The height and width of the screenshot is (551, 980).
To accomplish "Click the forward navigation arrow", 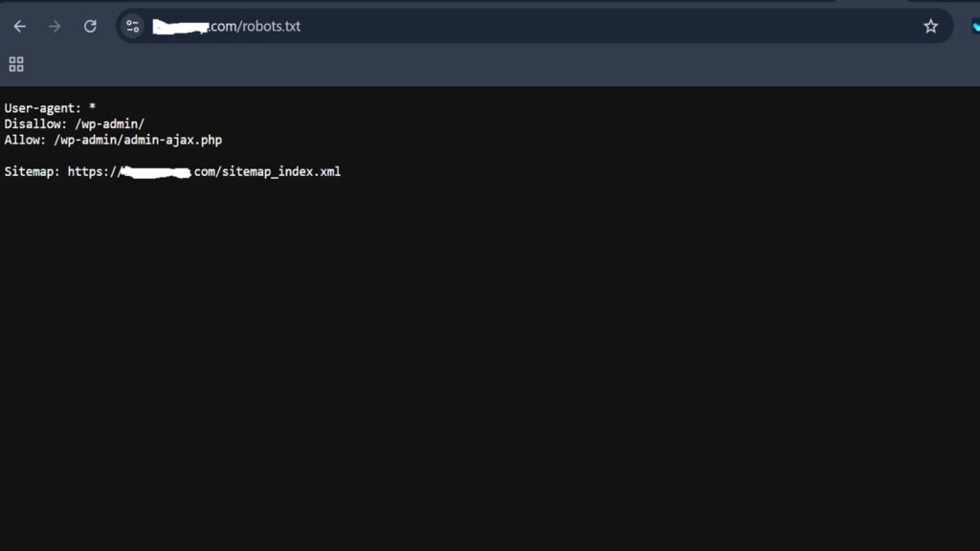I will coord(55,26).
